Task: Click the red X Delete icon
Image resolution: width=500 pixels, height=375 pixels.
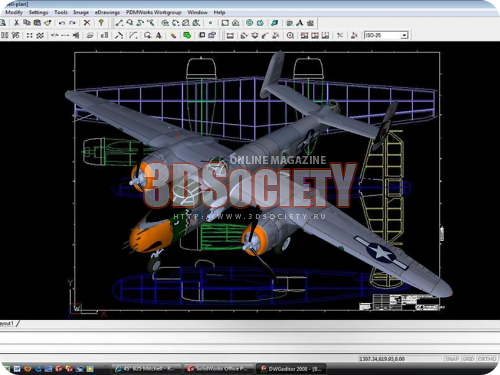Action: (87, 23)
